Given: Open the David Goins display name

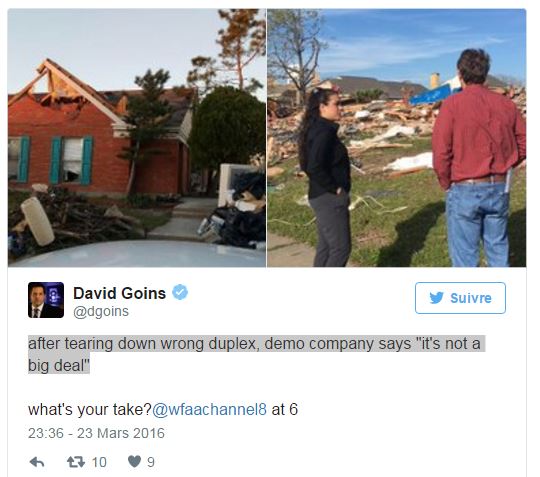Looking at the screenshot, I should point(120,293).
